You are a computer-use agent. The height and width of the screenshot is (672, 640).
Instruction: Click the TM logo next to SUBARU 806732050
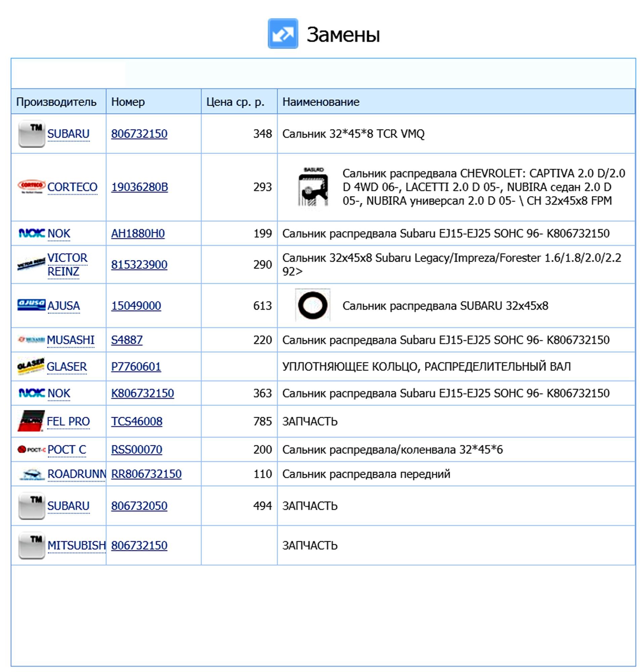[x=31, y=506]
